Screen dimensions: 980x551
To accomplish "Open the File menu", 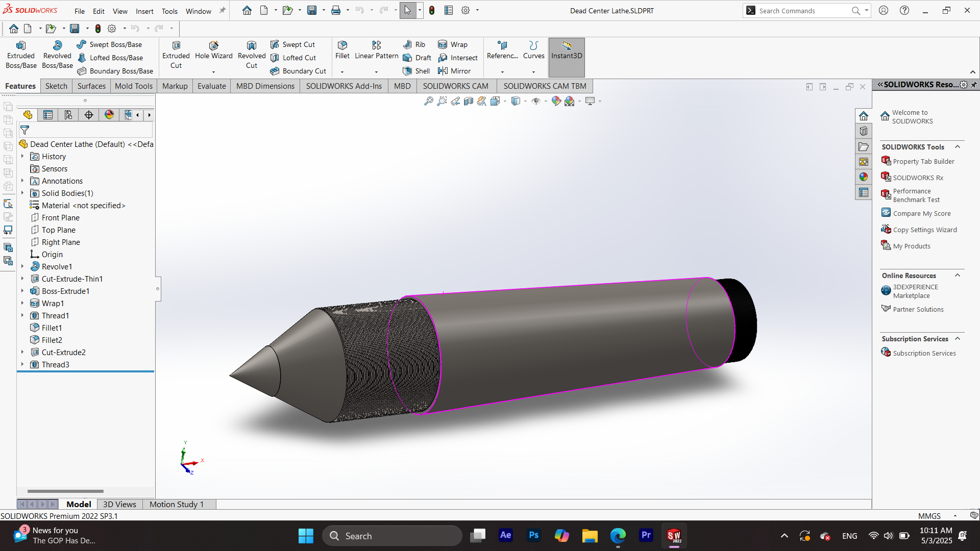I will (x=80, y=11).
